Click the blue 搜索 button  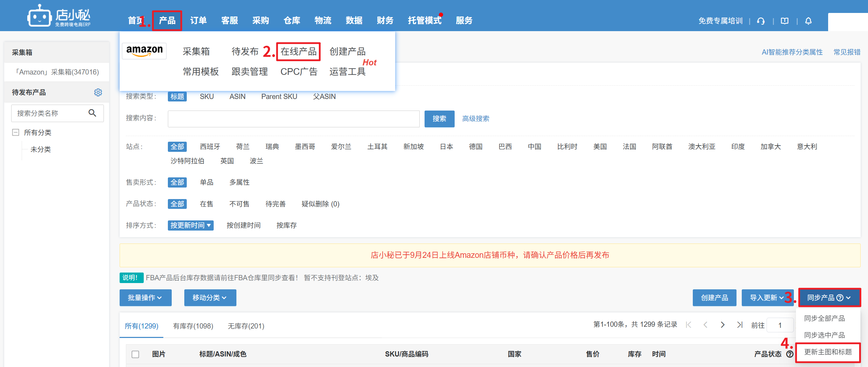(x=439, y=119)
